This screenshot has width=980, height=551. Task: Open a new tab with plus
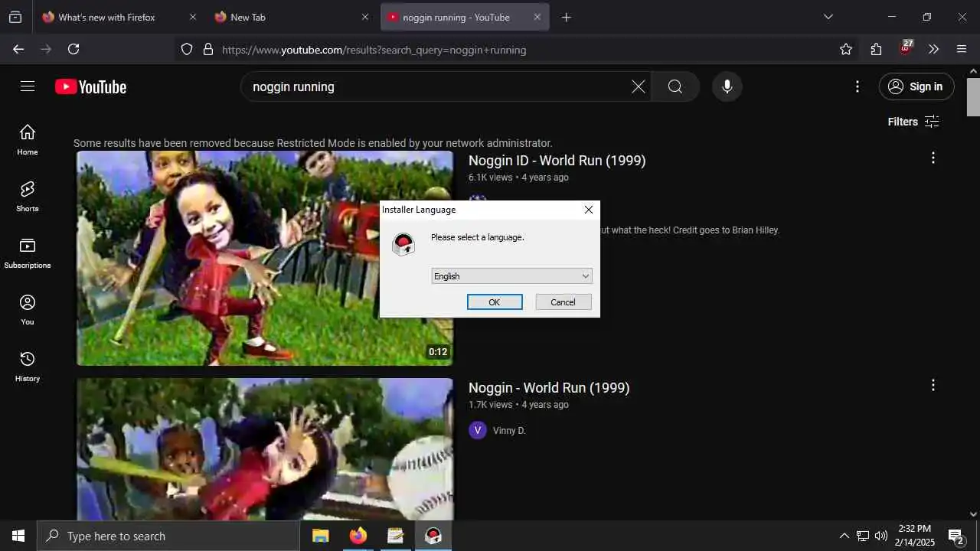tap(566, 17)
